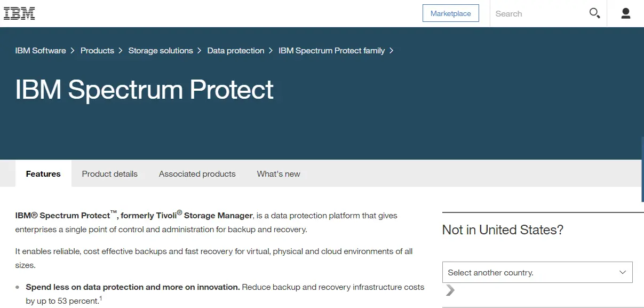
Task: Open the Associated products tab
Action: (x=197, y=174)
